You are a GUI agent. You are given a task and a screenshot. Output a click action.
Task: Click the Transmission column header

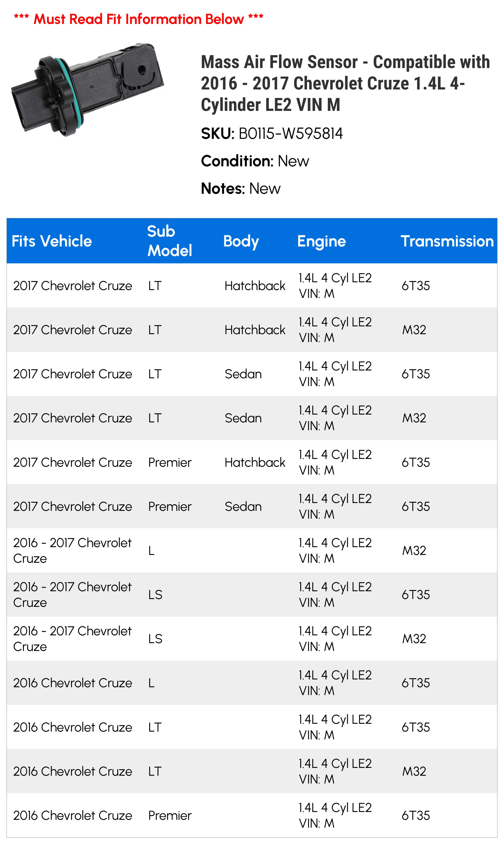447,241
